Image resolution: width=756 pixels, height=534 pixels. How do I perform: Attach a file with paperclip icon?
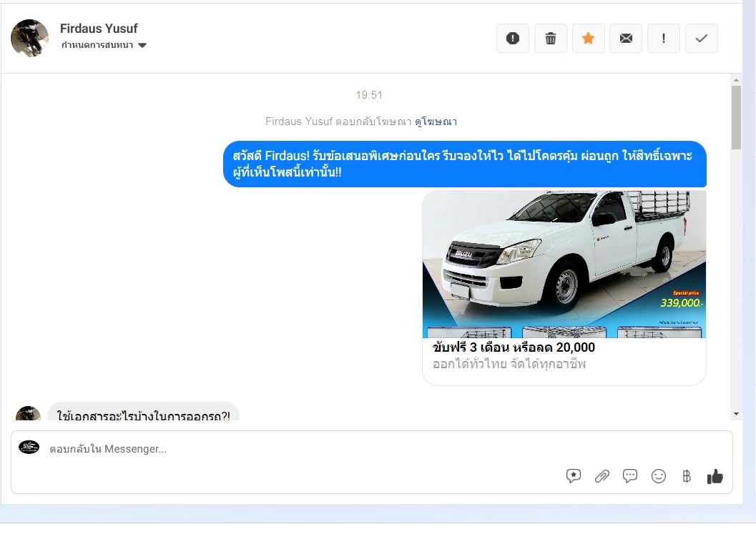[602, 476]
